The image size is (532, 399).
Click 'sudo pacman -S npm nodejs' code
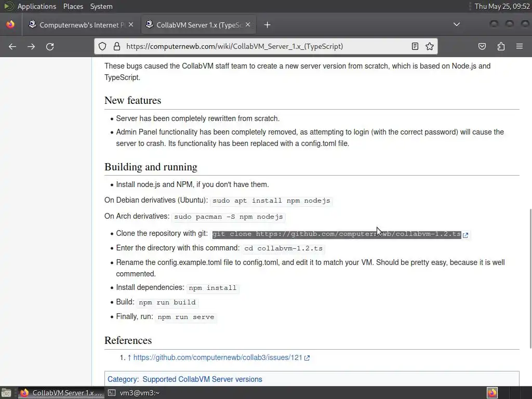pos(229,217)
